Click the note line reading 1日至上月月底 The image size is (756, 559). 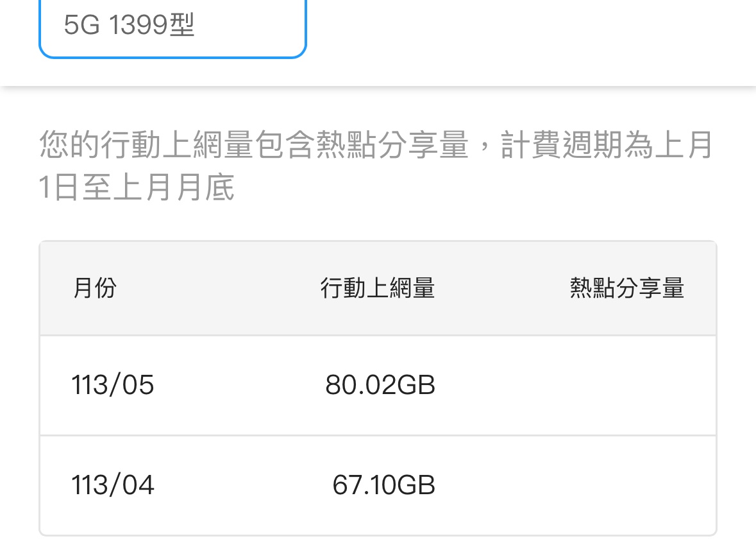[x=137, y=188]
